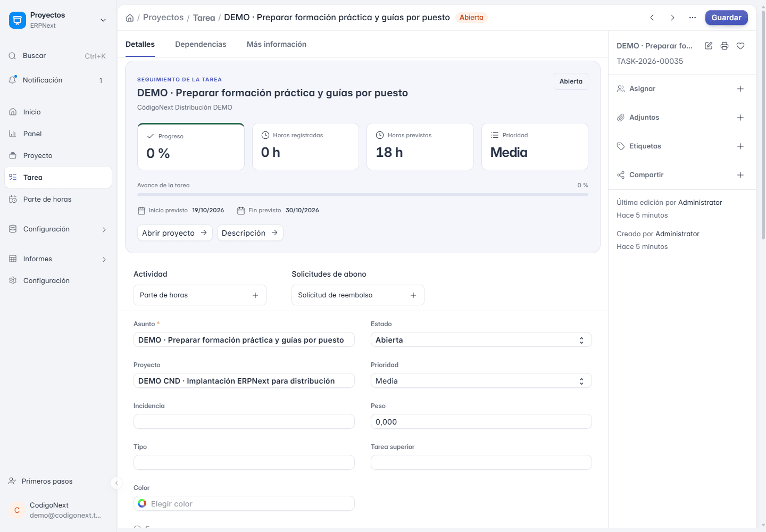This screenshot has height=532, width=766.
Task: Switch to the Dependencias tab
Action: (x=201, y=44)
